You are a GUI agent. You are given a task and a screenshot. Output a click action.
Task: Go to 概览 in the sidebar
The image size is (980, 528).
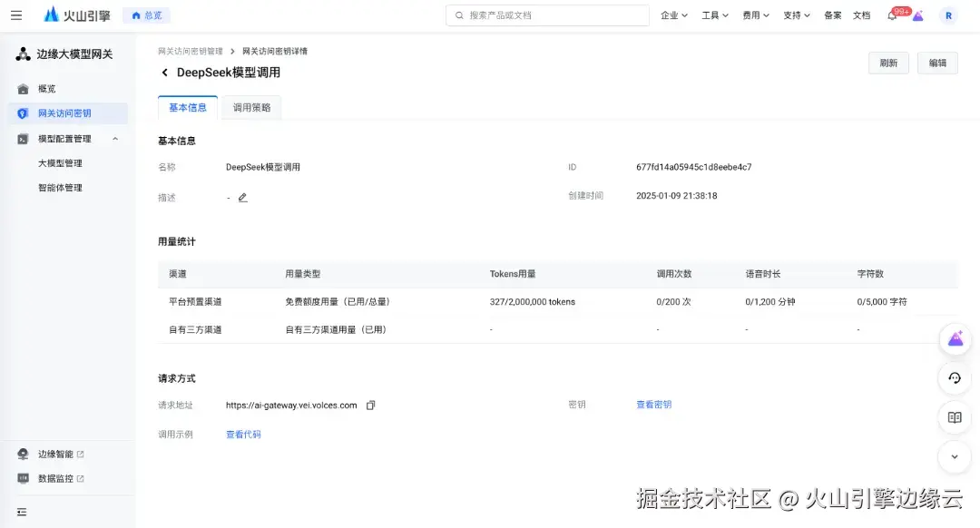pos(68,89)
